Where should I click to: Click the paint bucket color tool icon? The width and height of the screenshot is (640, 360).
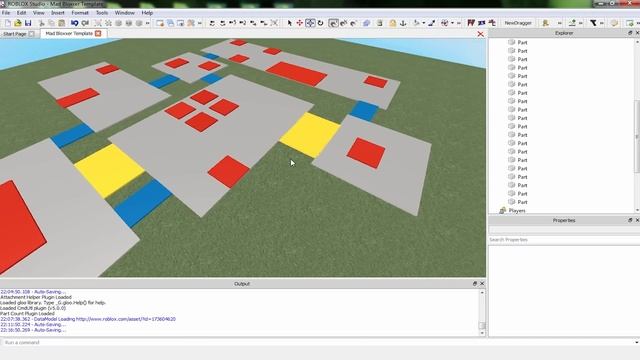(x=416, y=23)
